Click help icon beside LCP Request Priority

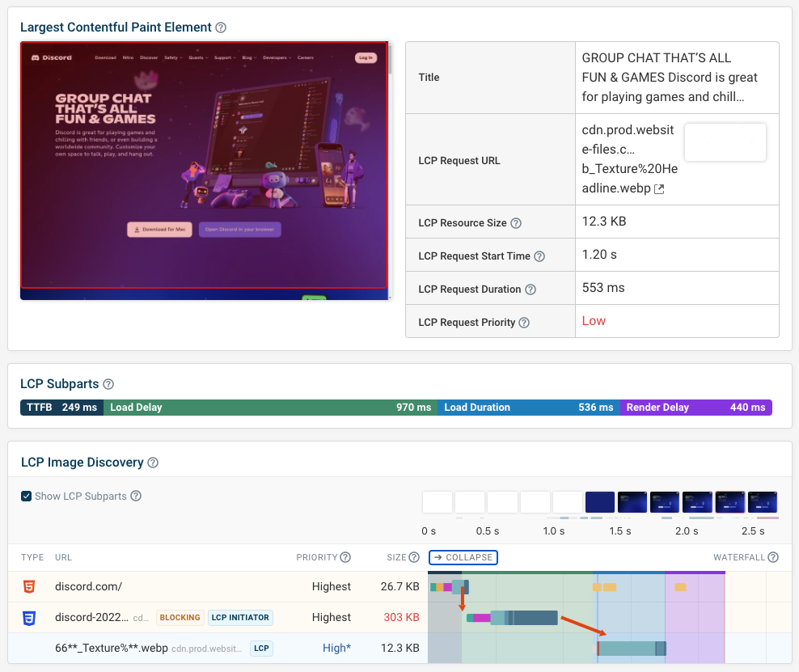524,323
